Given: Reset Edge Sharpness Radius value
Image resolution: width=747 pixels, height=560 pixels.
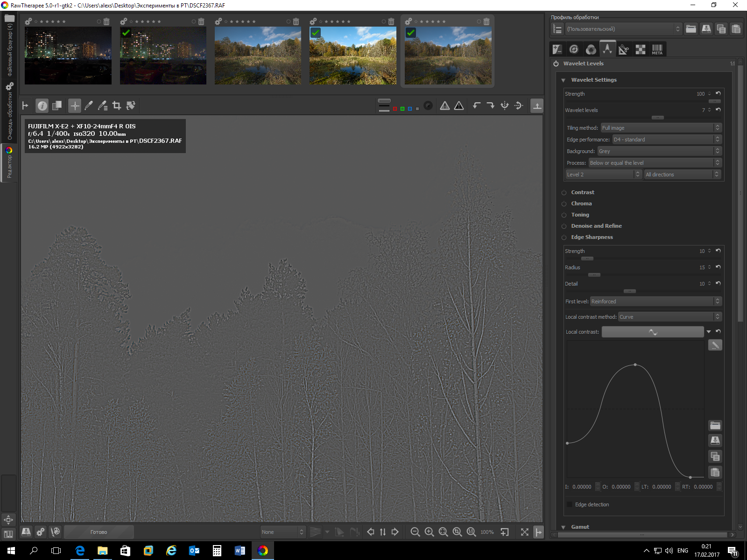Looking at the screenshot, I should pos(718,267).
